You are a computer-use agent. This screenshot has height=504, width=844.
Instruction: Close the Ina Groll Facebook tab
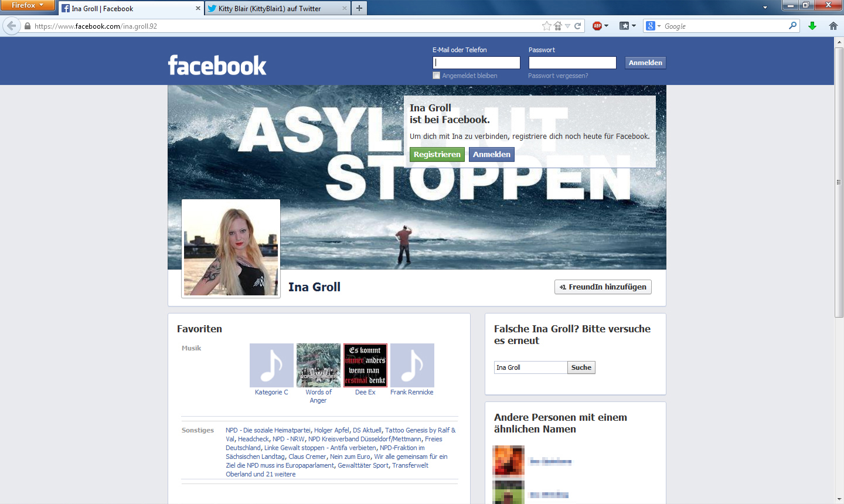tap(198, 8)
